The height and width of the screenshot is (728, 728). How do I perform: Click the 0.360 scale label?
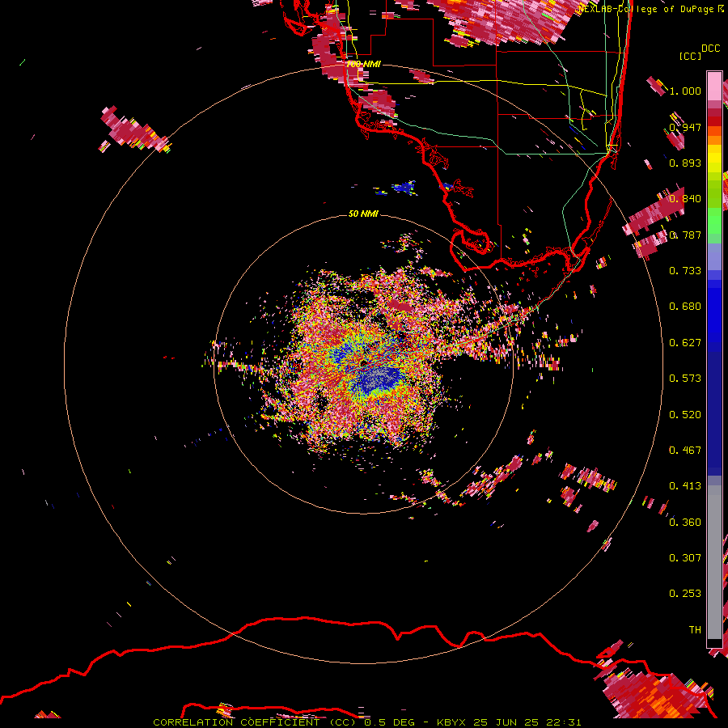tap(685, 523)
